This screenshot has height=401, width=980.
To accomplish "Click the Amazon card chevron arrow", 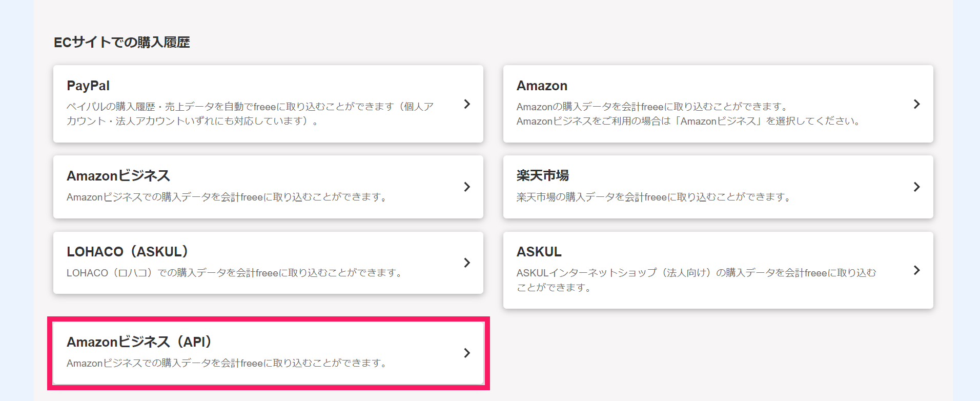I will 917,104.
